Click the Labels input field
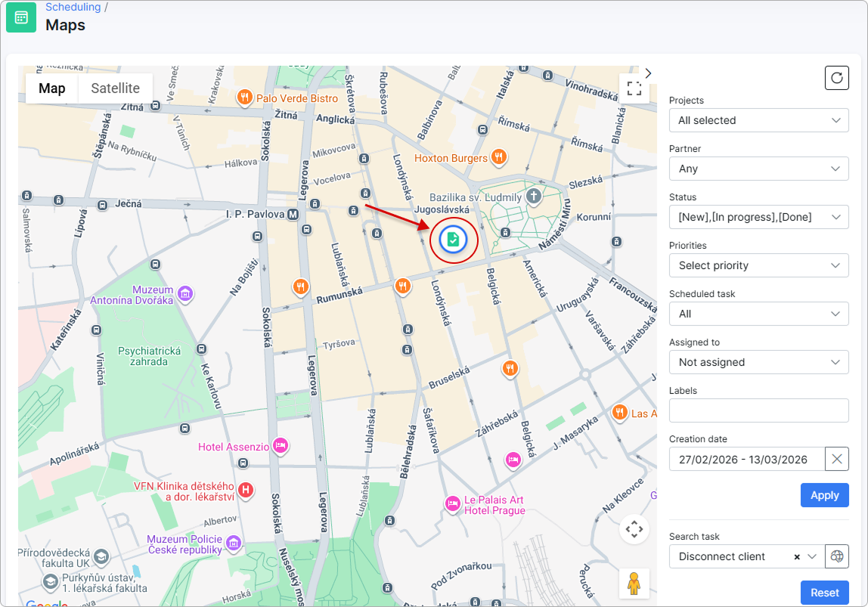The width and height of the screenshot is (868, 607). pos(758,410)
